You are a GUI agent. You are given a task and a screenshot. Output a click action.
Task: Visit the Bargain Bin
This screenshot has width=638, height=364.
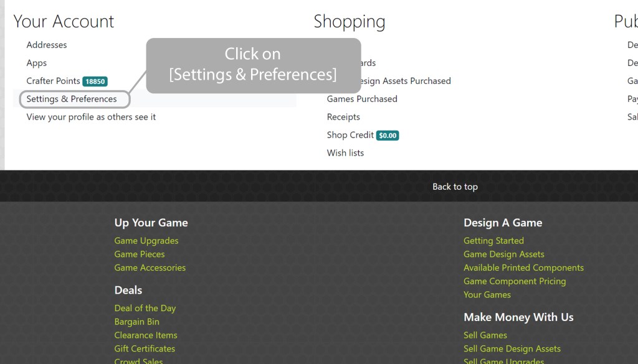[137, 322]
